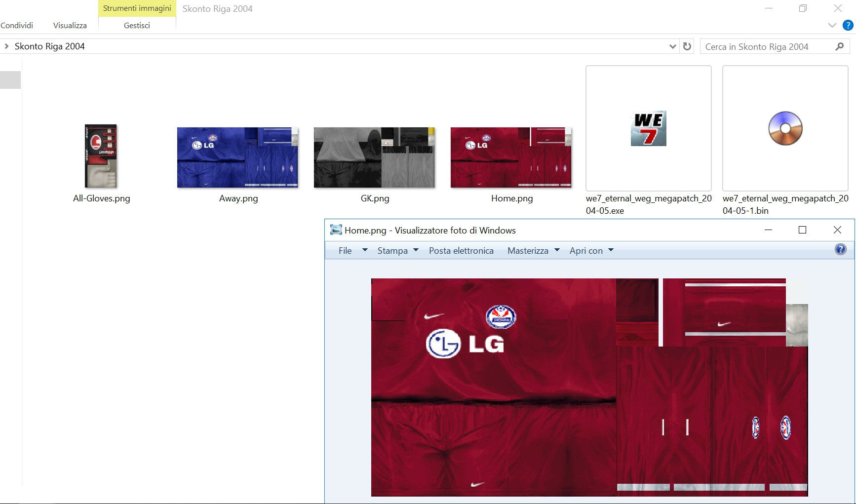Open the Gestisci ribbon tab
856x504 pixels.
point(137,25)
